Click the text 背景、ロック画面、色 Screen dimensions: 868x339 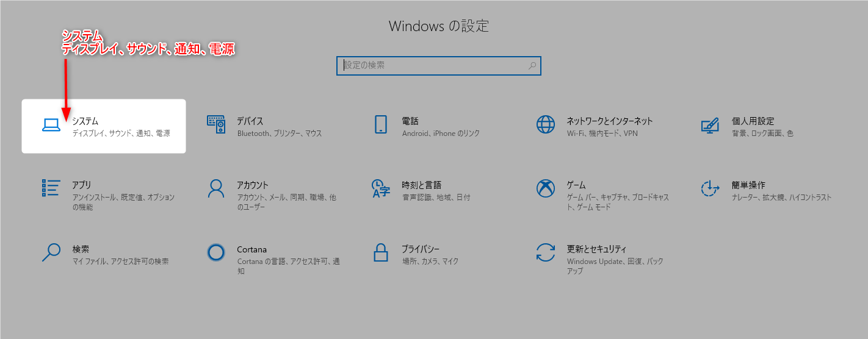[762, 133]
